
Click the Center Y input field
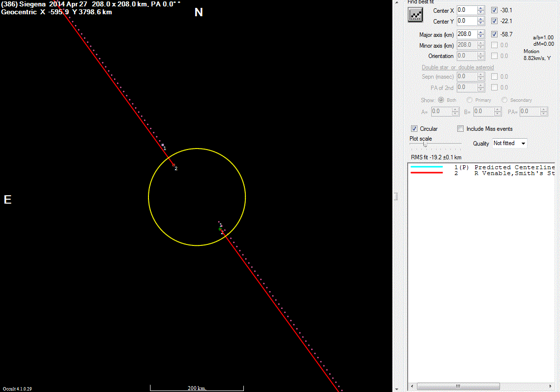tap(466, 21)
